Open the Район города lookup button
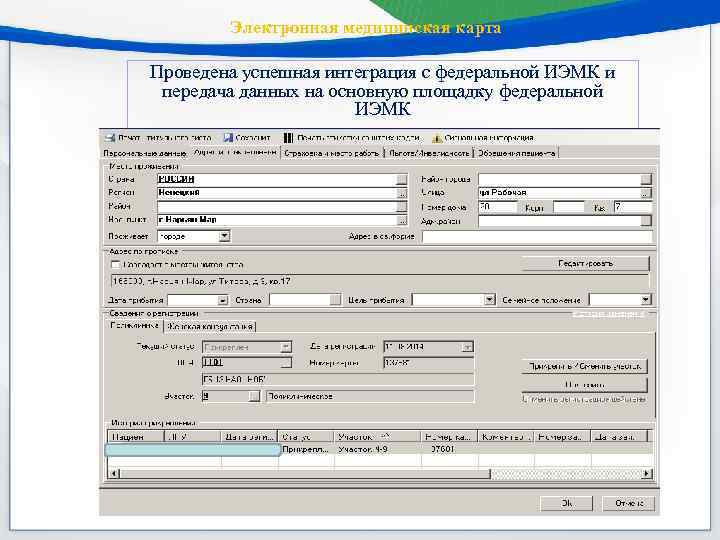Viewport: 720px width, 540px height. coord(646,180)
